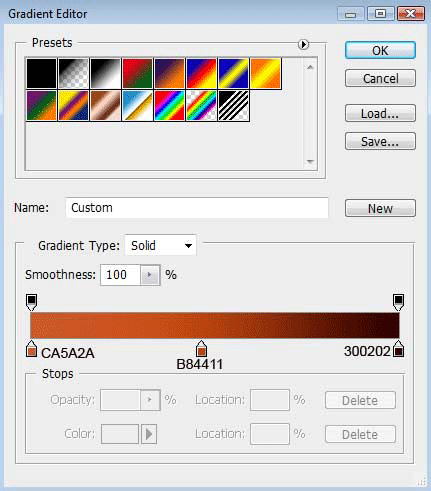Select the B84411 middle color stop

(201, 349)
